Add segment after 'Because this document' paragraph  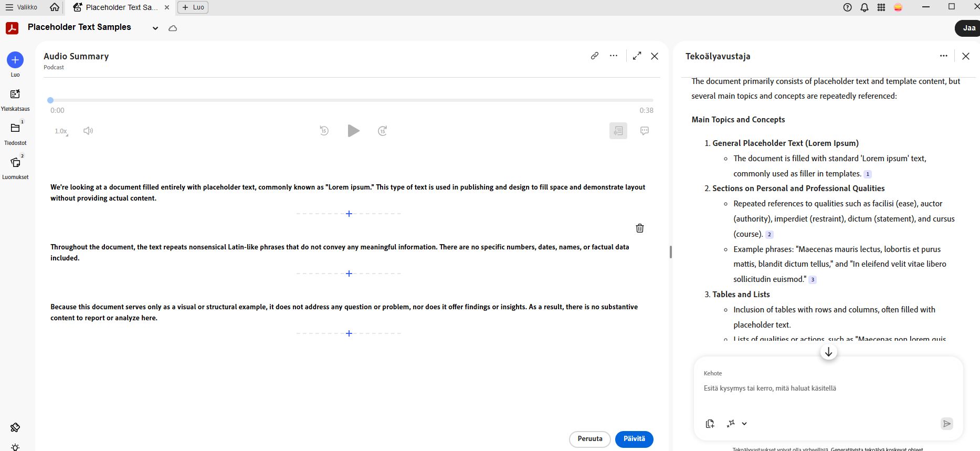tap(349, 333)
